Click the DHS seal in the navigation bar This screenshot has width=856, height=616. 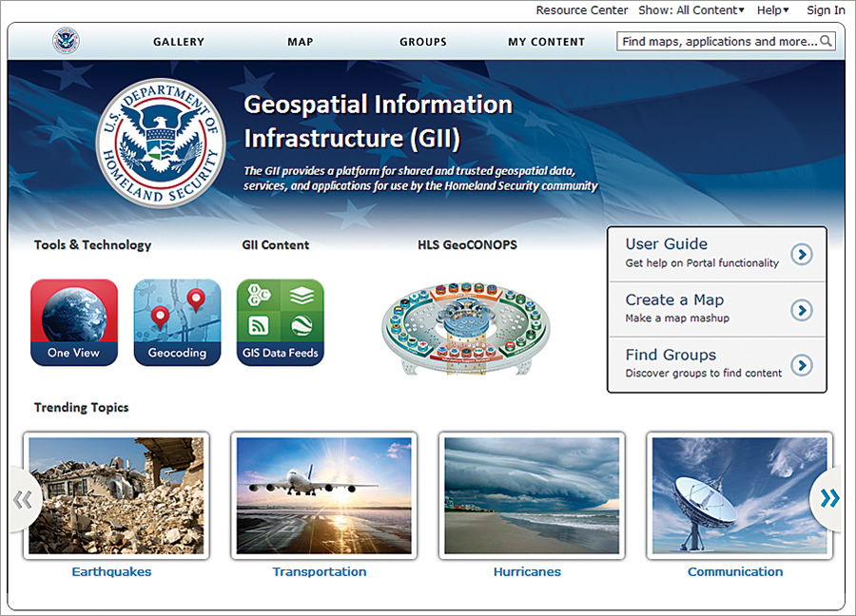[x=65, y=41]
